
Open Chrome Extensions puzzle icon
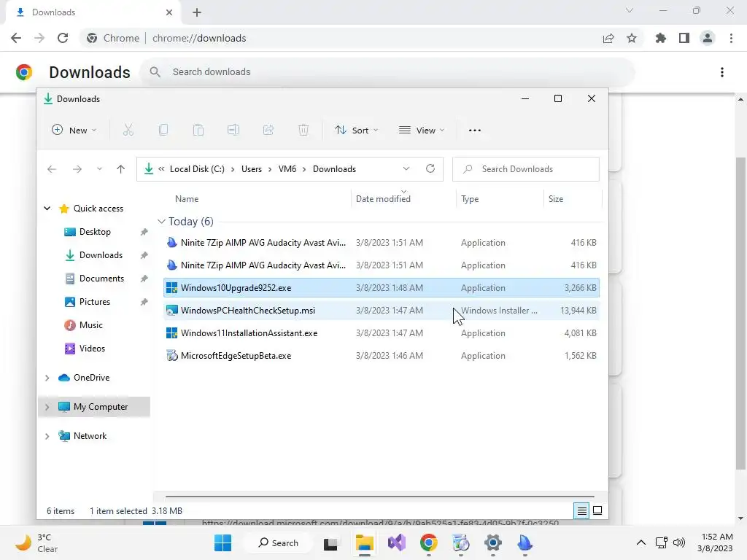661,38
